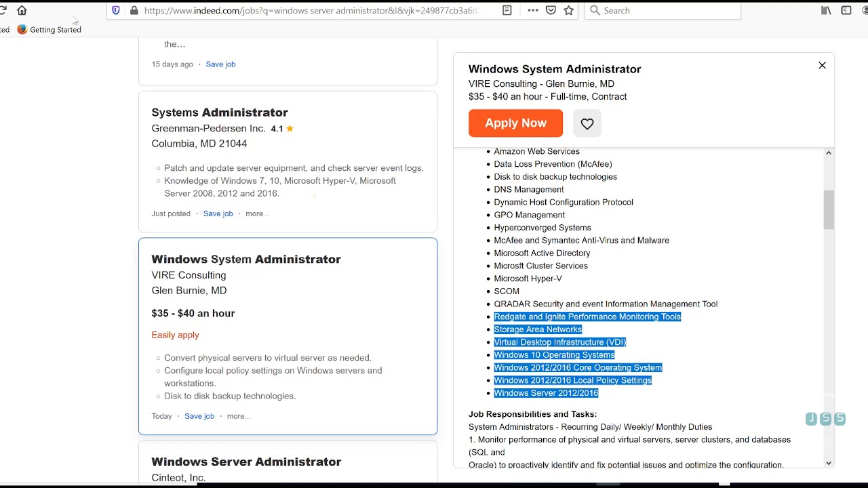
Task: Click highlighted 'Windows 10 Operating Systems' item
Action: pos(554,355)
